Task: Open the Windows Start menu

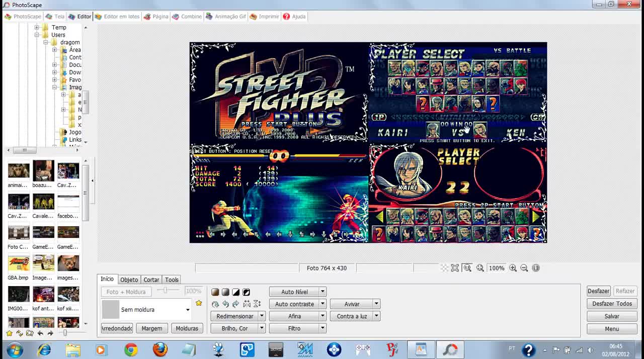Action: click(x=15, y=349)
